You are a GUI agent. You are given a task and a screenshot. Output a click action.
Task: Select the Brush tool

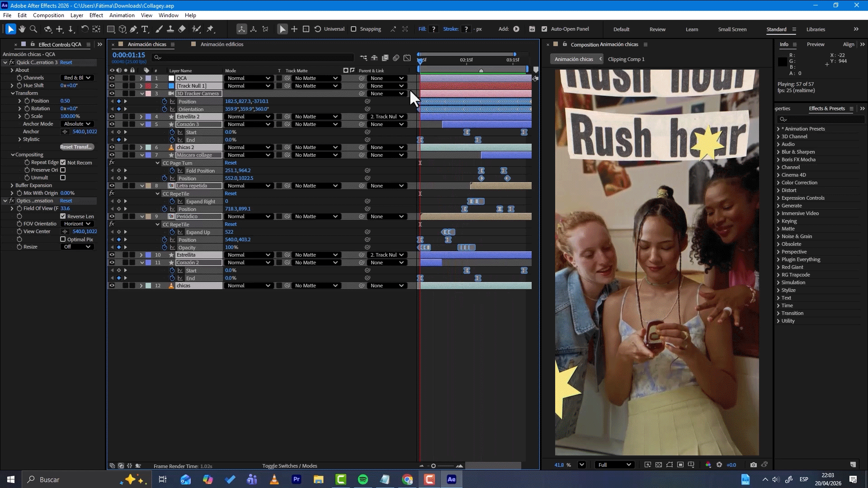coord(159,29)
